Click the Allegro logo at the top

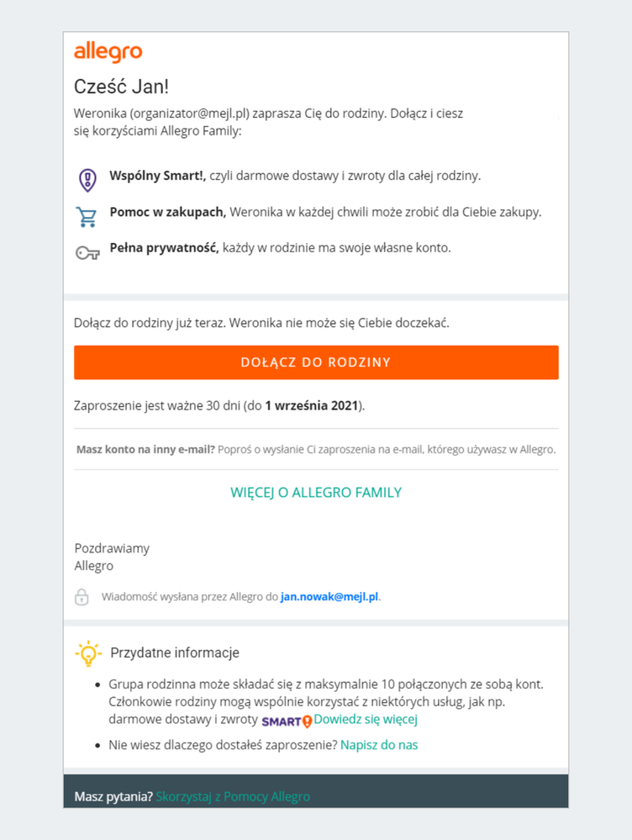click(x=108, y=52)
